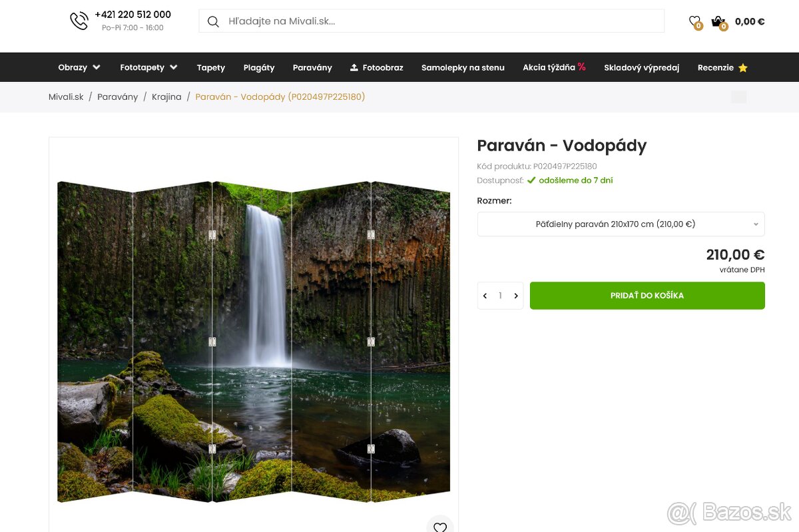This screenshot has width=799, height=532.
Task: Open the Samolepky na stenu menu
Action: point(463,67)
